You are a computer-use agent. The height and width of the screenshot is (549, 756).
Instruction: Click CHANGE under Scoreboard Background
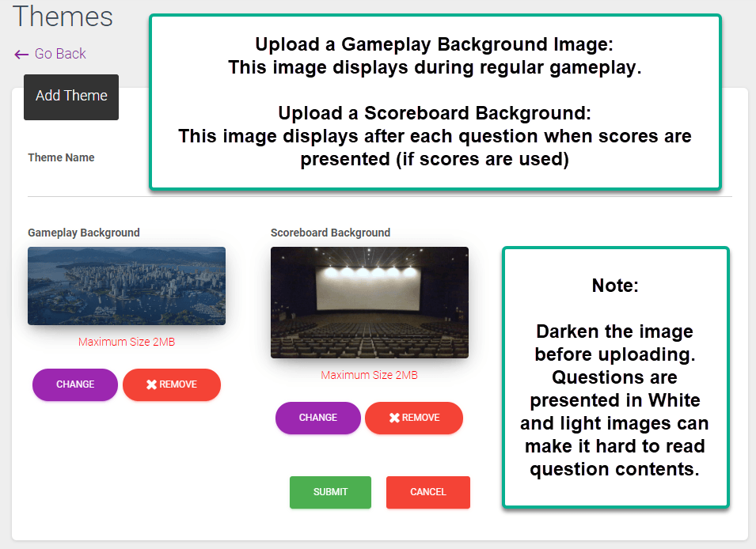(x=317, y=418)
